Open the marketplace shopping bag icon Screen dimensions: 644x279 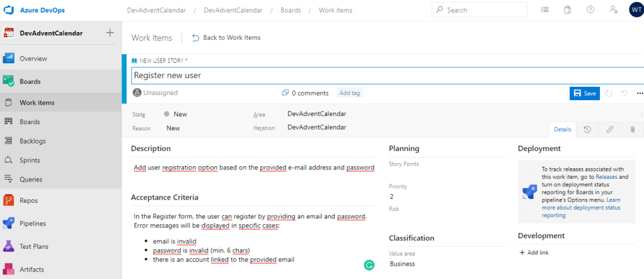point(567,10)
